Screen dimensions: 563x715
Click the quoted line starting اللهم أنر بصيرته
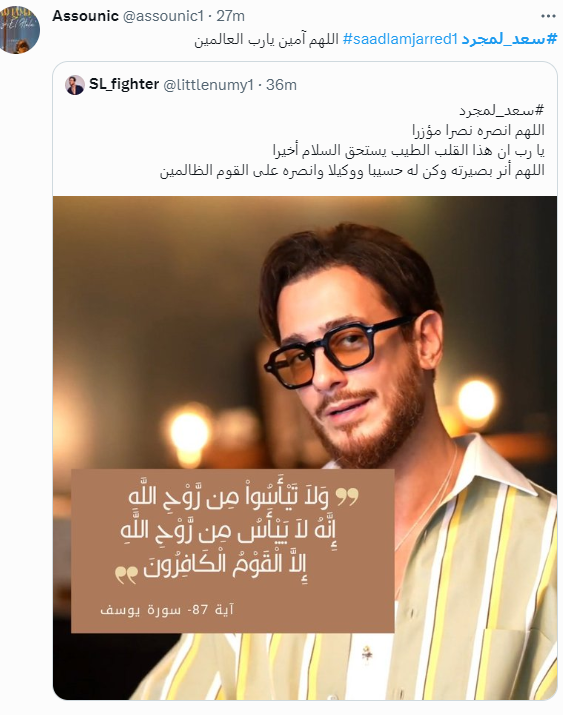coord(352,171)
